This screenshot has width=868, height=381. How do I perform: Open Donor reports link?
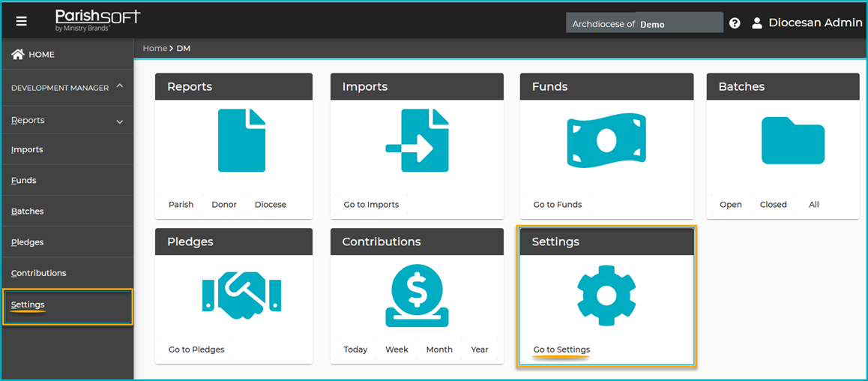point(223,205)
